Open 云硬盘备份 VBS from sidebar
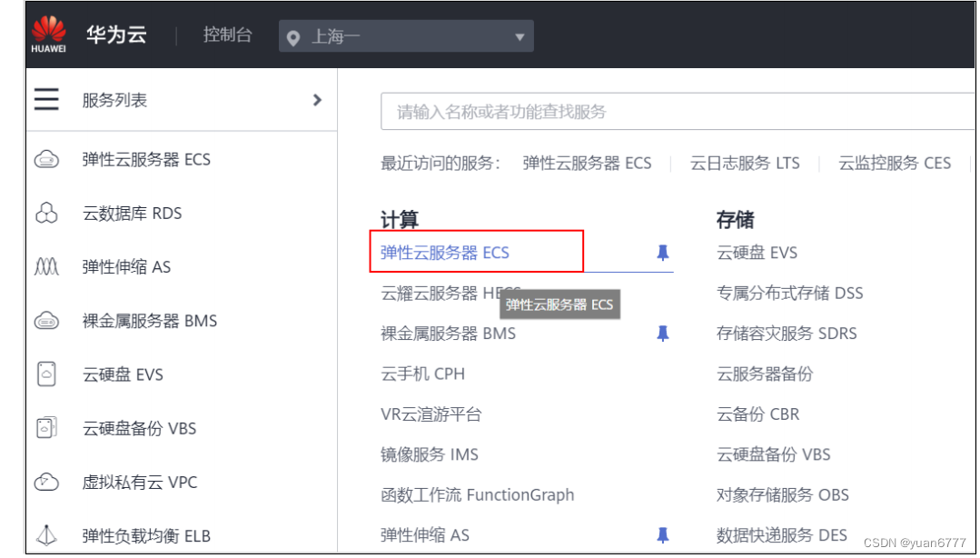The image size is (980, 558). coord(139,429)
